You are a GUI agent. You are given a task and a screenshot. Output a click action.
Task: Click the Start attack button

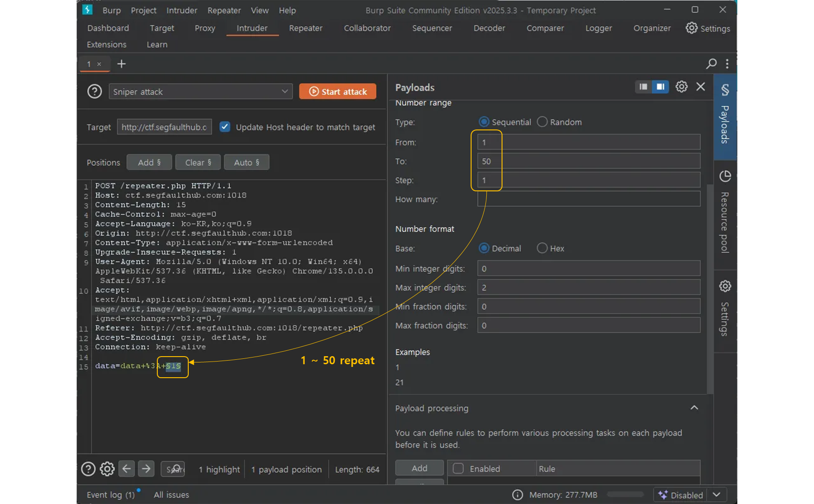click(338, 92)
